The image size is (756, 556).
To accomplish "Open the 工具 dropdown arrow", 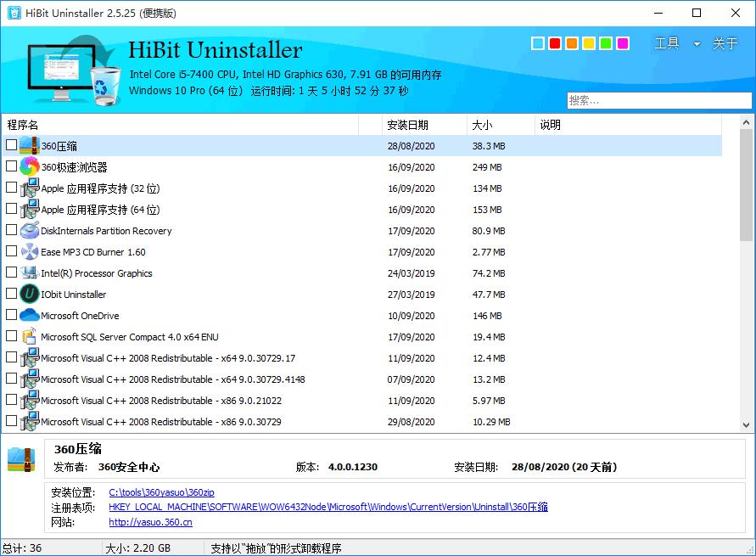I will click(697, 44).
